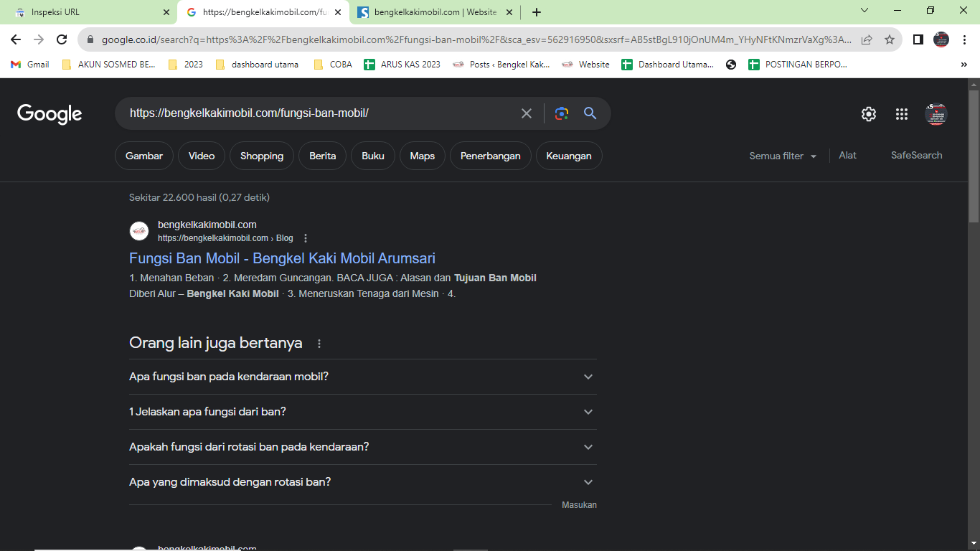This screenshot has height=551, width=980.
Task: Filter results by Gambar
Action: pos(144,156)
